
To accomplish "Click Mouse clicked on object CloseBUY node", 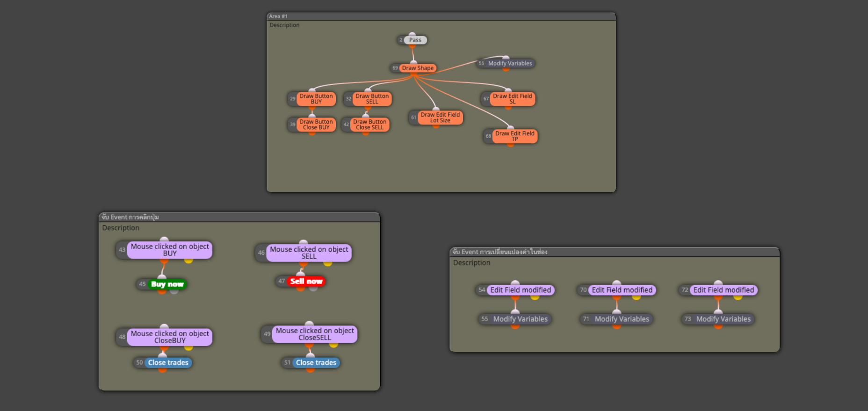I will point(169,337).
